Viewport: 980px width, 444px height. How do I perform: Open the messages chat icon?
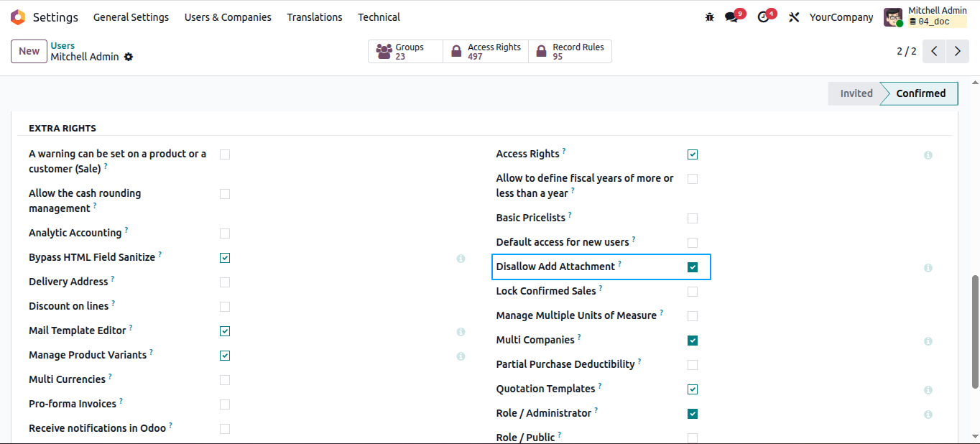pos(731,17)
